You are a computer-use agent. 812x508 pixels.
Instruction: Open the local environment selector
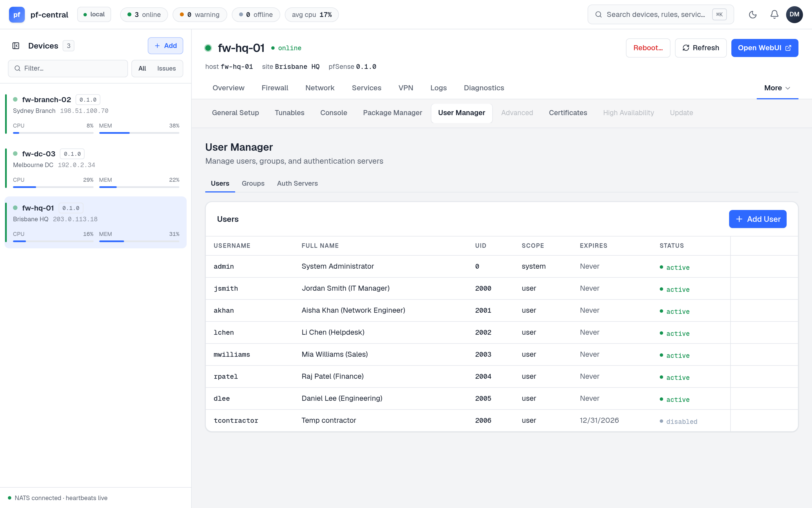pos(94,14)
